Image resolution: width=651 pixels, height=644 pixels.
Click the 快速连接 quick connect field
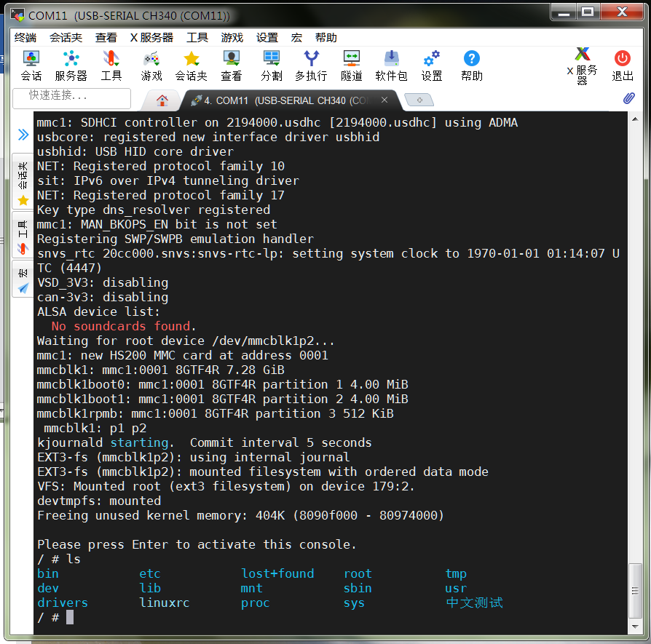coord(72,98)
